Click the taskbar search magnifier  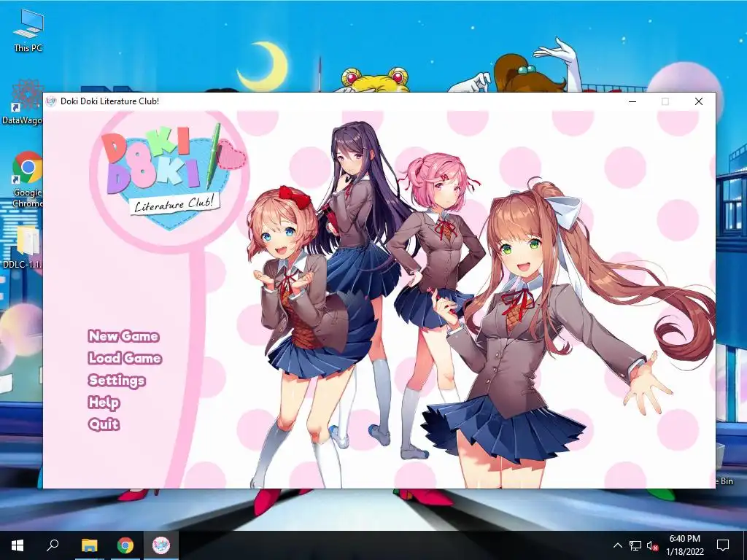53,545
